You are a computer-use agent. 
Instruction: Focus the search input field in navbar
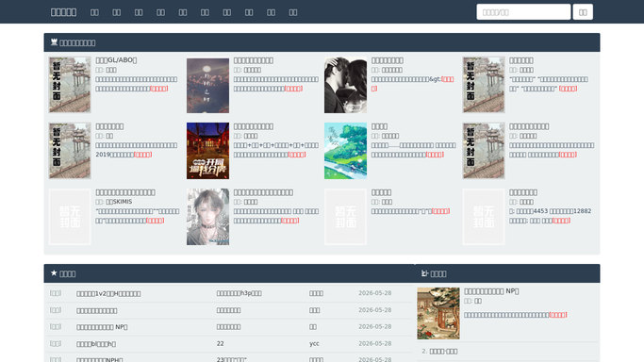coord(523,12)
